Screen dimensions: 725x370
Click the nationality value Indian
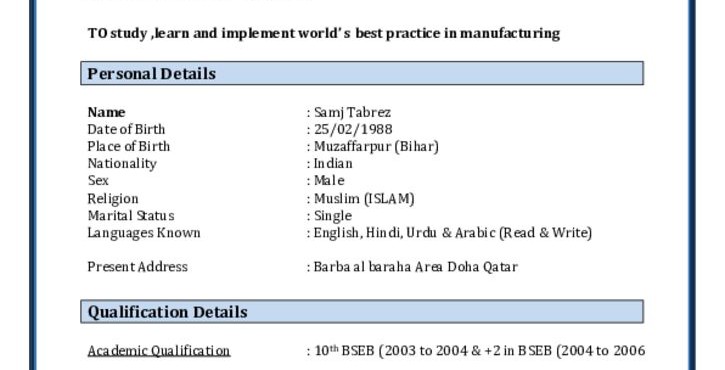(x=333, y=163)
